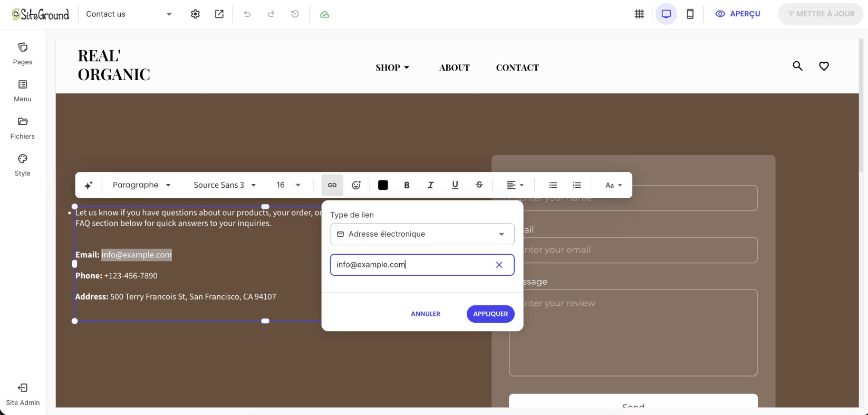Open the Source Sans 3 font dropdown
This screenshot has height=415, width=868.
click(225, 185)
